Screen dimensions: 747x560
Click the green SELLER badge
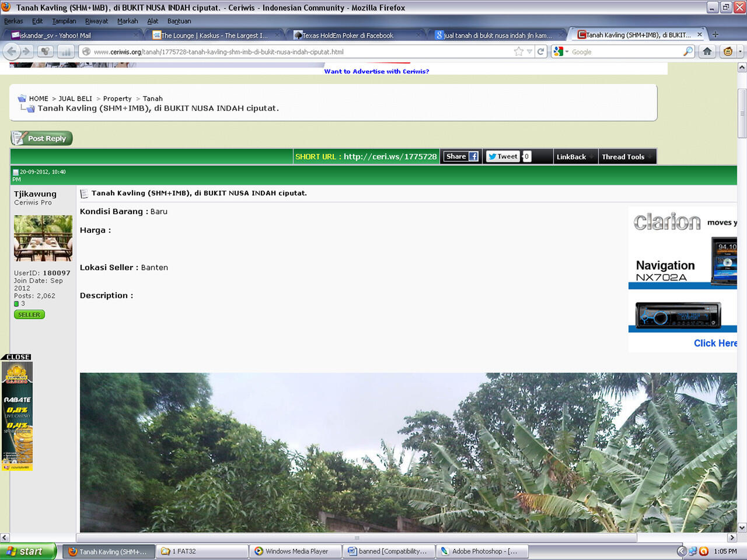pos(29,314)
